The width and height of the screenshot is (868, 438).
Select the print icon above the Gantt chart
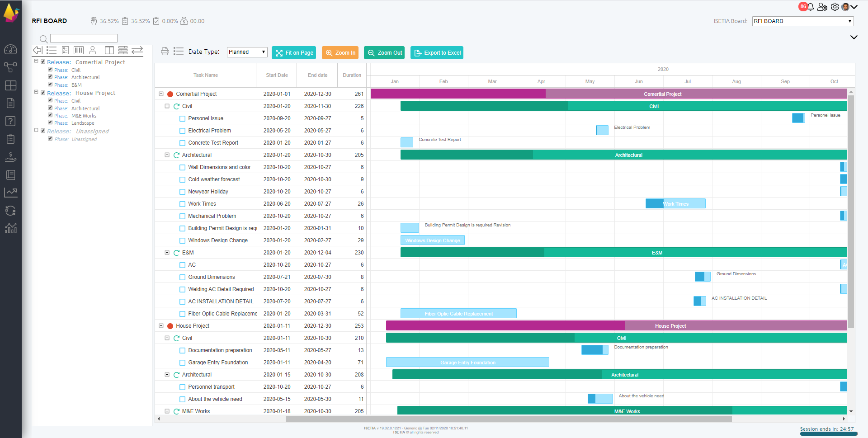[165, 52]
